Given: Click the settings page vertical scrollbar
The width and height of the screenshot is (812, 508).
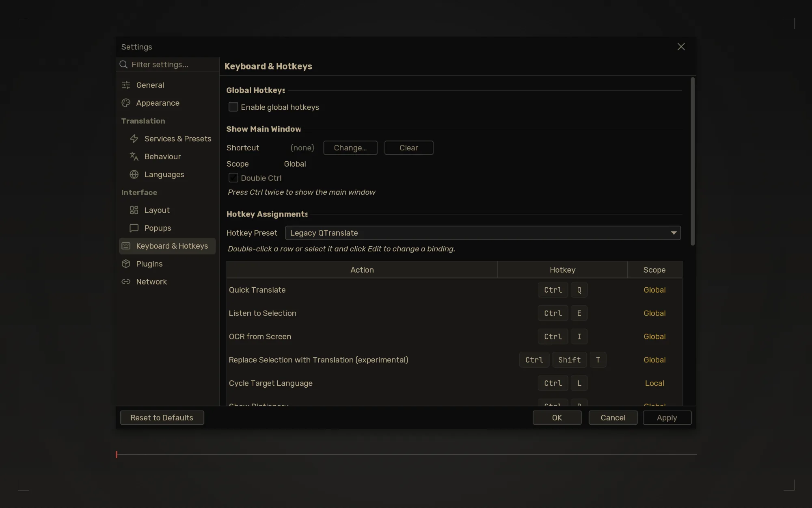Looking at the screenshot, I should 693,161.
